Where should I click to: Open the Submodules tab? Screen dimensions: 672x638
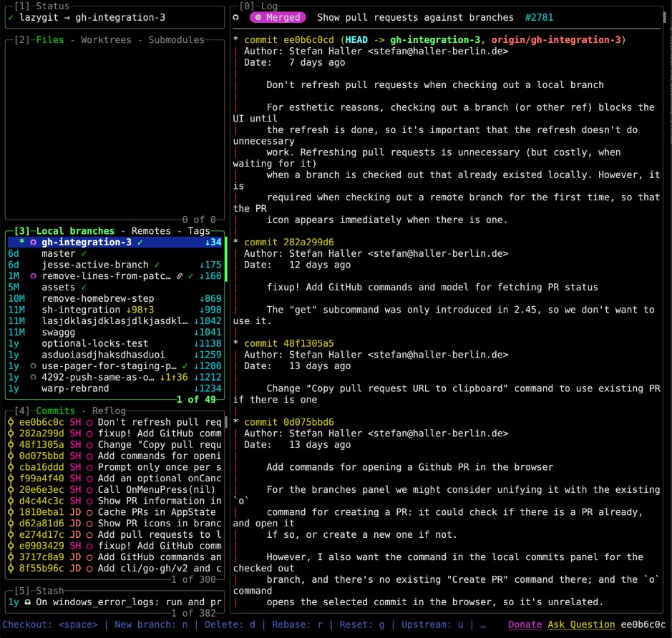(176, 40)
